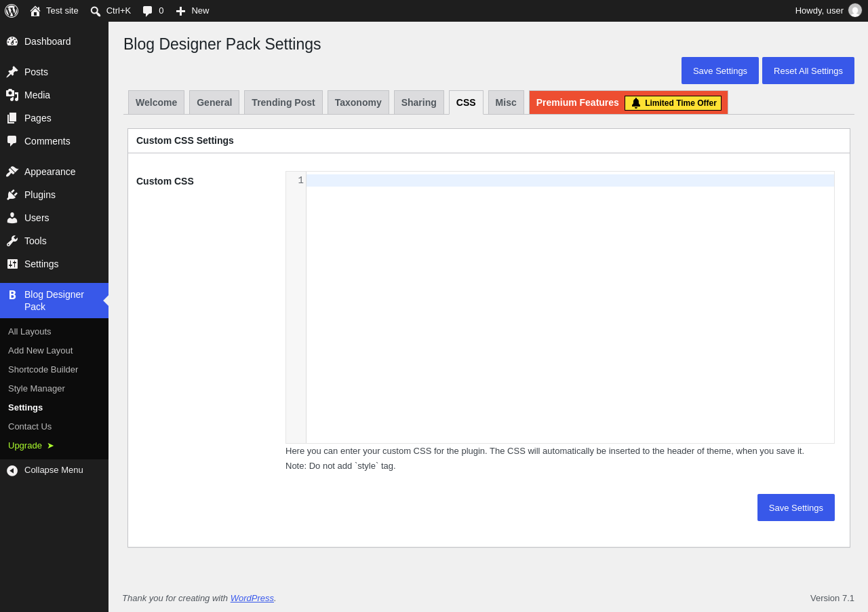This screenshot has height=612, width=868.
Task: Open the New content menu
Action: click(193, 11)
